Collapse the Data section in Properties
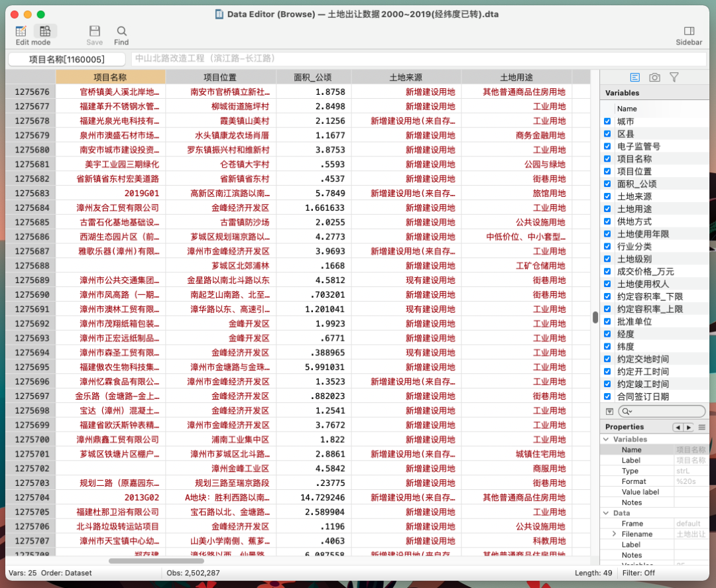The width and height of the screenshot is (716, 588). [x=606, y=513]
